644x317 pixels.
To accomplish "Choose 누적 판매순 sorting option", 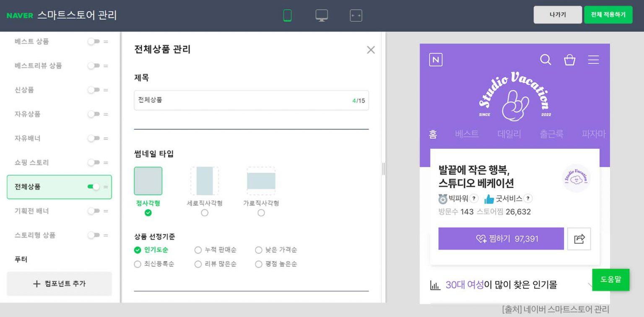I will point(198,250).
